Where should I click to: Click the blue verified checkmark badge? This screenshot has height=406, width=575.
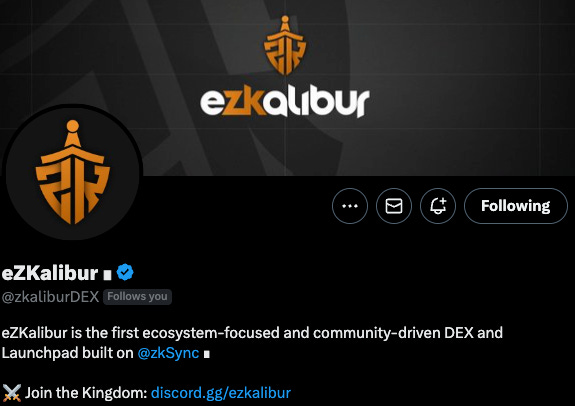tap(125, 272)
